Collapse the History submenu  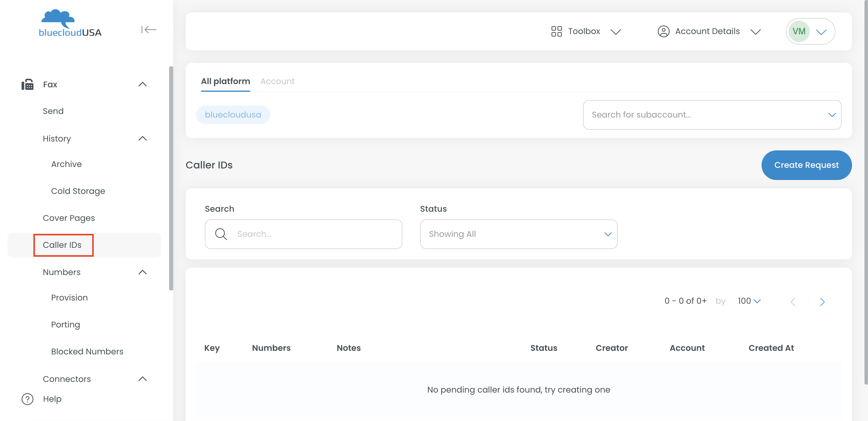click(x=142, y=139)
